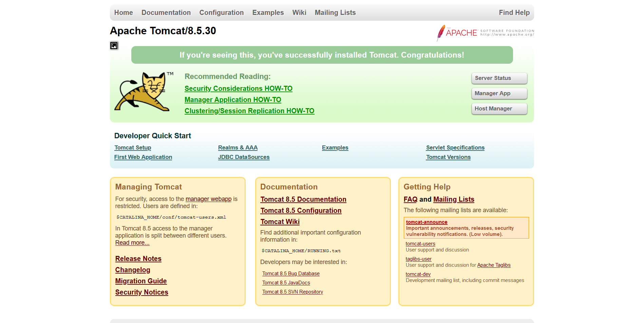View the Release Notes link
The image size is (644, 323).
138,259
